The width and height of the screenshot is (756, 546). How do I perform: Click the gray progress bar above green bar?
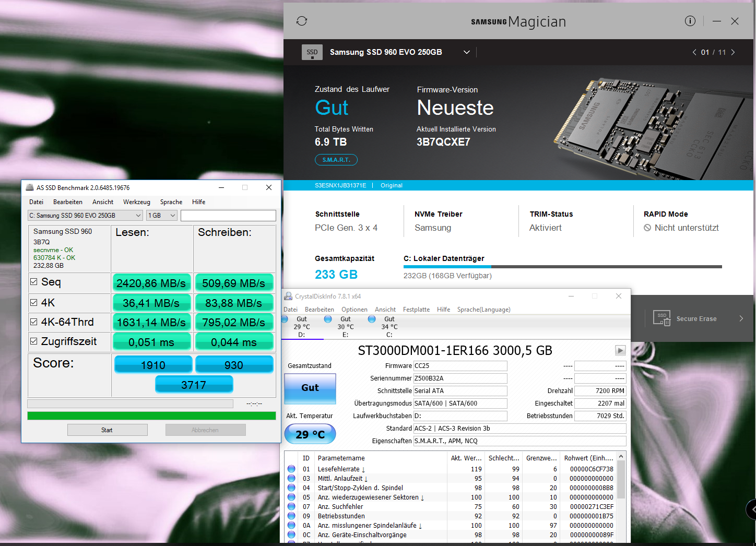[x=130, y=403]
